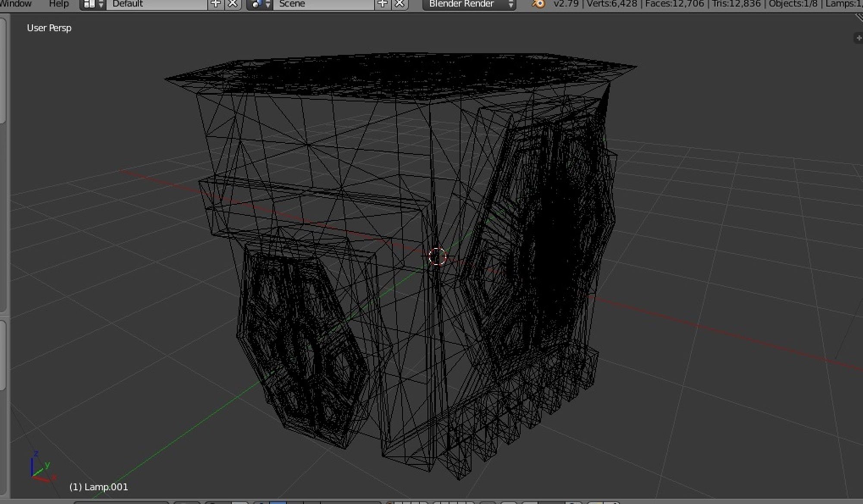The height and width of the screenshot is (504, 863).
Task: Click the 3D cursor in the viewport
Action: (438, 257)
